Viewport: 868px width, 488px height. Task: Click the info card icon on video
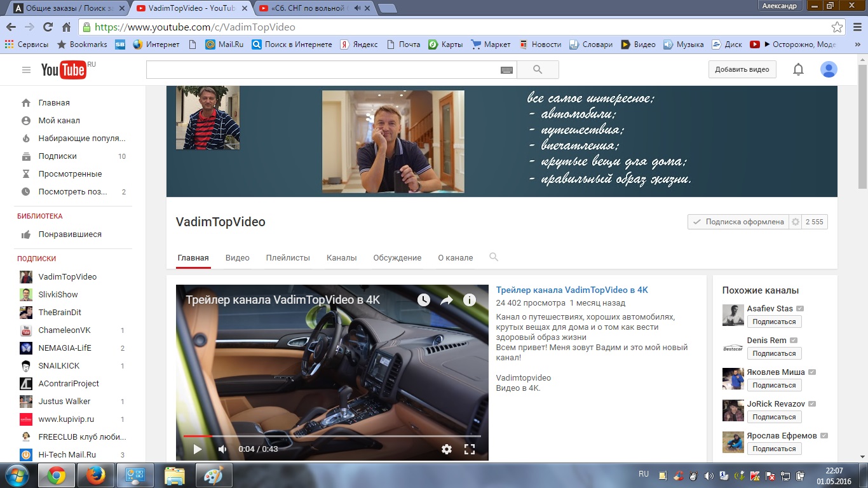pyautogui.click(x=470, y=300)
